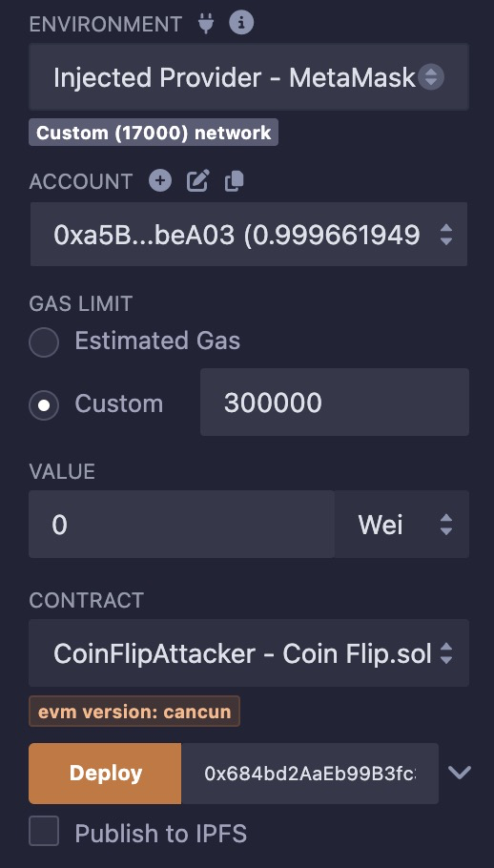Image resolution: width=494 pixels, height=868 pixels.
Task: Expand deploy parameters with chevron arrow
Action: 460,773
